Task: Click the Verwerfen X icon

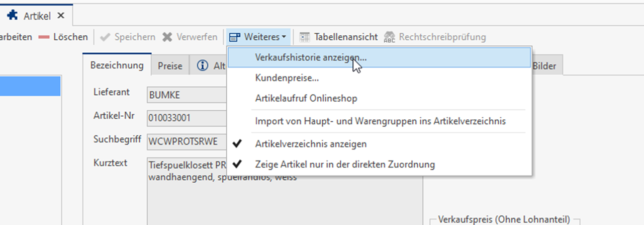Action: [x=167, y=37]
